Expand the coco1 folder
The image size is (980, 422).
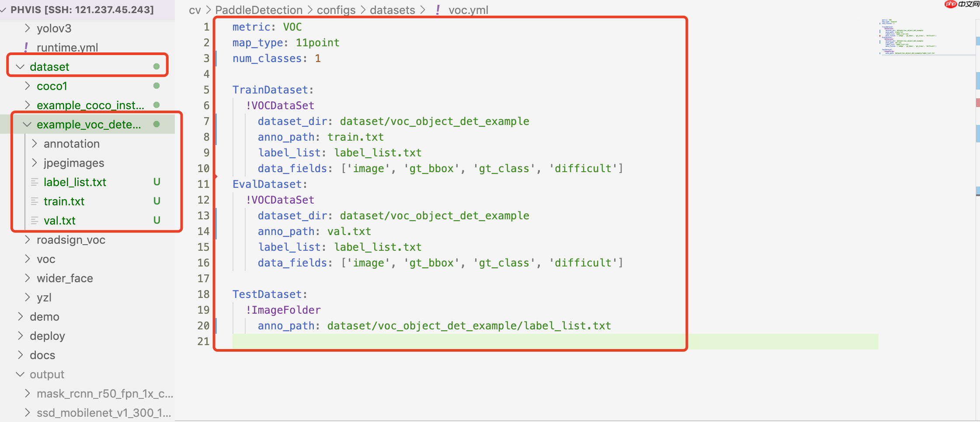tap(28, 86)
